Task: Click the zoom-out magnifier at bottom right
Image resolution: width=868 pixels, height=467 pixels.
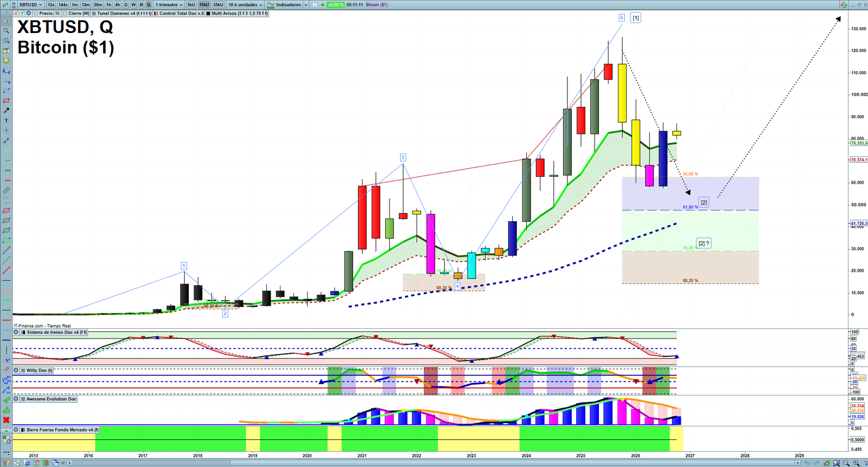Action: click(846, 463)
